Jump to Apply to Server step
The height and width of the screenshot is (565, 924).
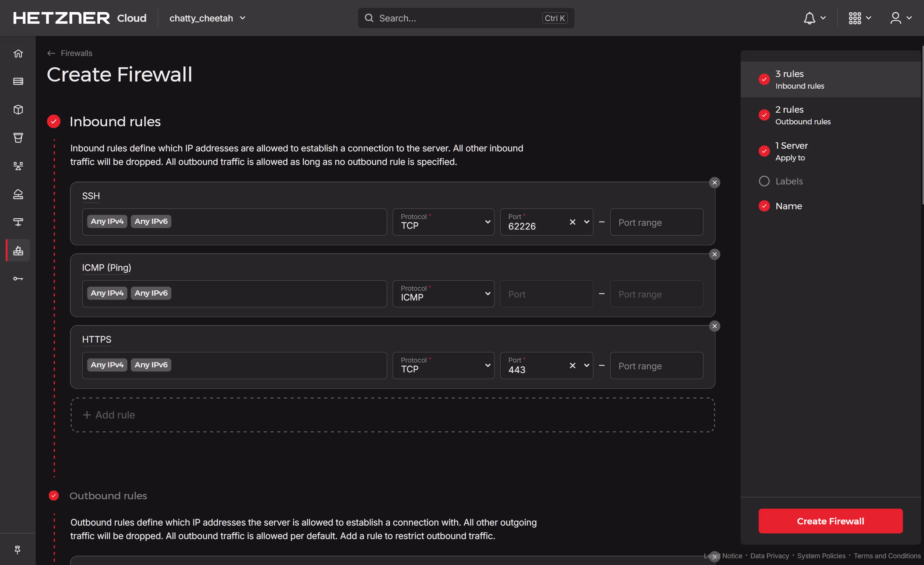coord(791,151)
